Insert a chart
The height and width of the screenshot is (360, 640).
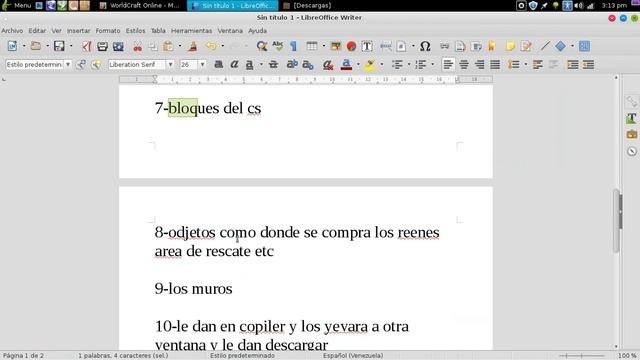coord(351,46)
